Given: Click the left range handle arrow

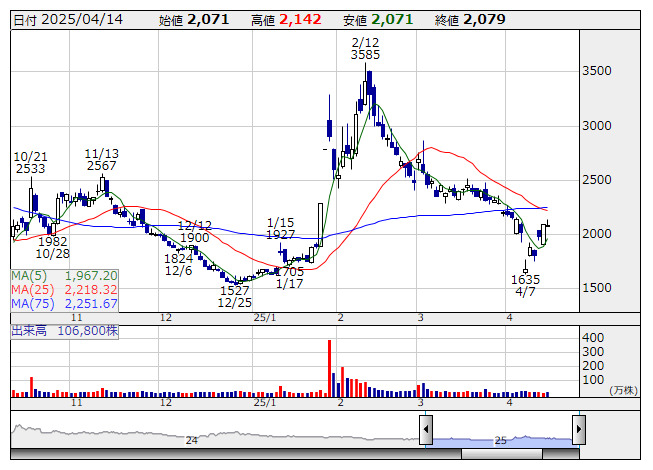Looking at the screenshot, I should [426, 429].
